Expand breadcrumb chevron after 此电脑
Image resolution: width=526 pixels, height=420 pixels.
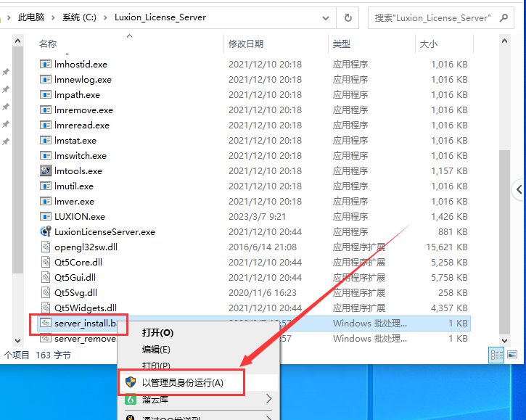coord(53,17)
